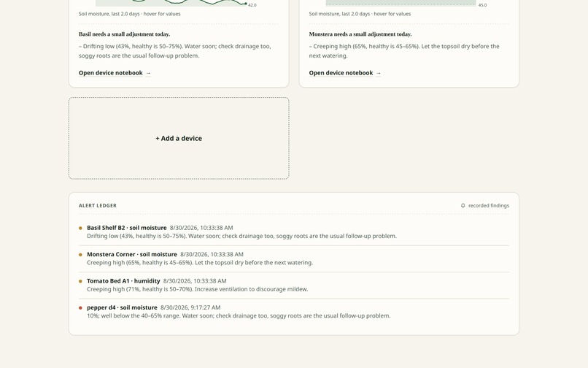Click 'Basil needs a small adjustment today.'
The image size is (588, 368).
(124, 34)
